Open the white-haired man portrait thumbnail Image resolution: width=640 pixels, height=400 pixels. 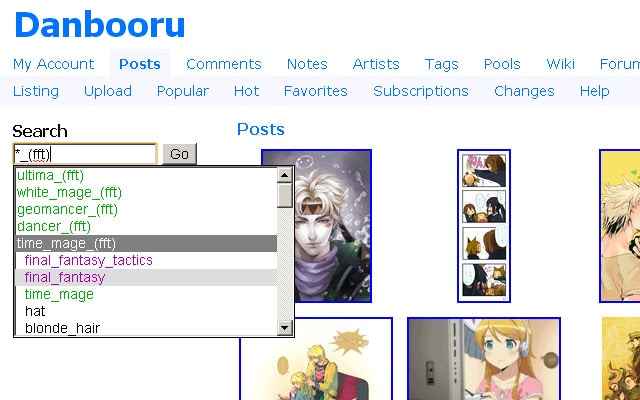331,226
